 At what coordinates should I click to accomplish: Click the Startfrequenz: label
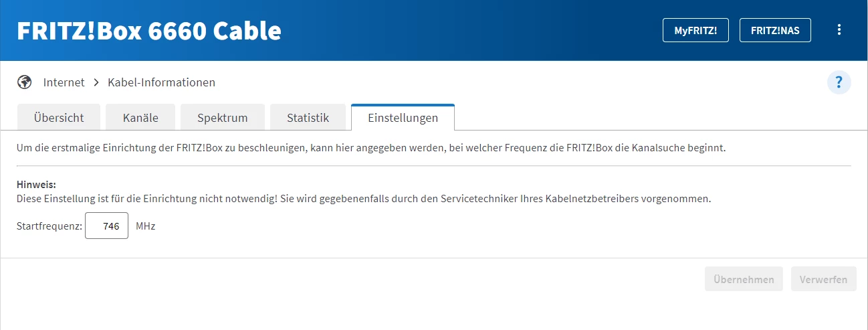[x=49, y=226]
